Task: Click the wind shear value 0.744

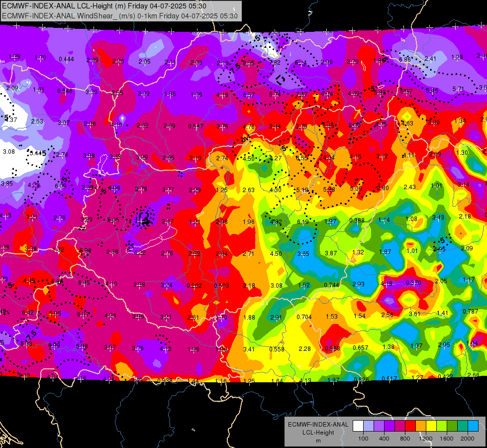Action: pos(331,285)
